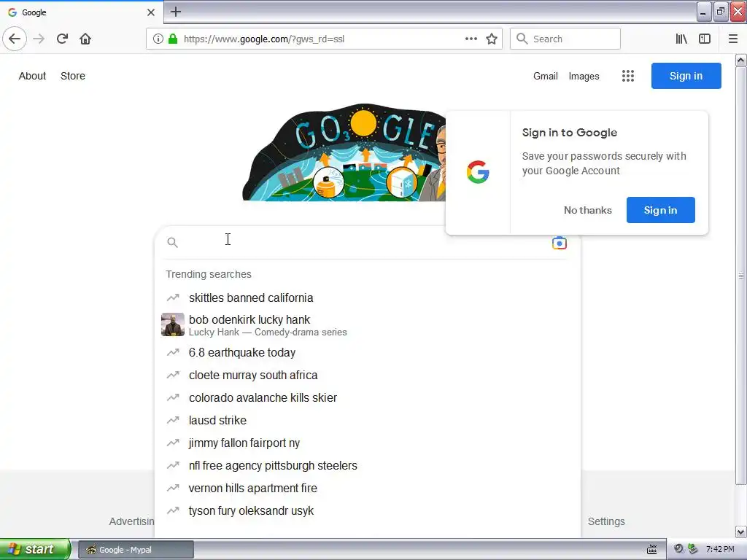Viewport: 747px width, 560px height.
Task: Search by image with camera icon
Action: tap(560, 243)
